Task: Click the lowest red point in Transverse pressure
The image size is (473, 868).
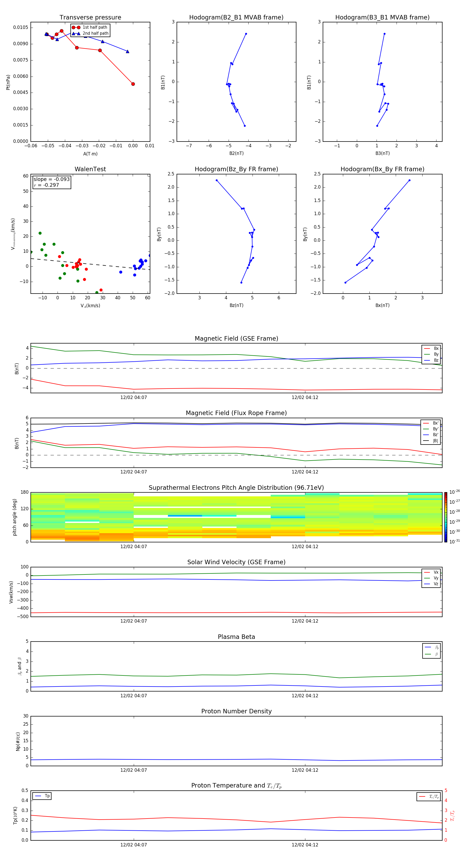Action: point(133,84)
